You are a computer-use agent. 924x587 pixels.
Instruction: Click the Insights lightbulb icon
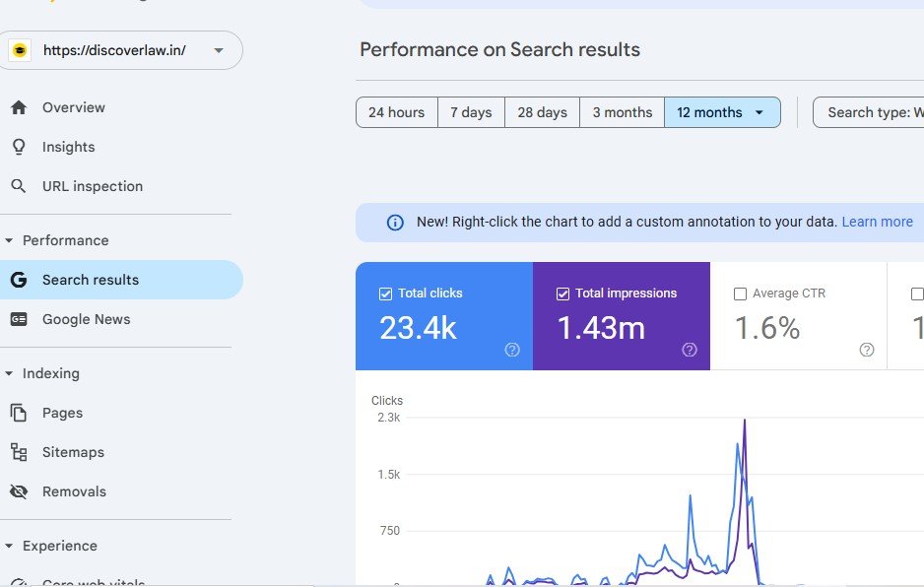click(19, 147)
